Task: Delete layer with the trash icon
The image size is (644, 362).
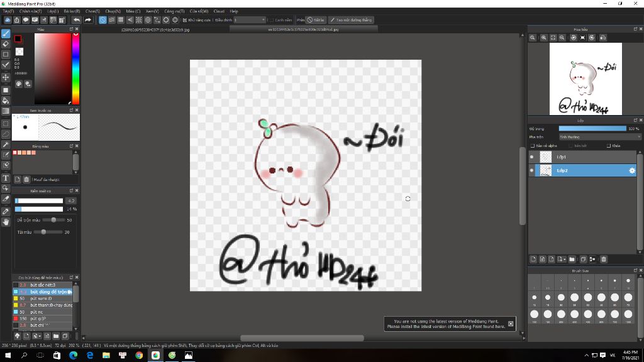Action: pyautogui.click(x=603, y=259)
